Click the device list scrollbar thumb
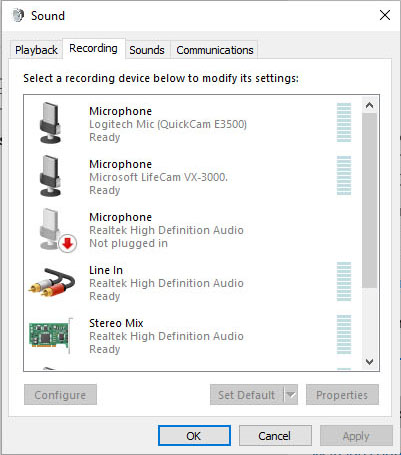 coord(369,200)
